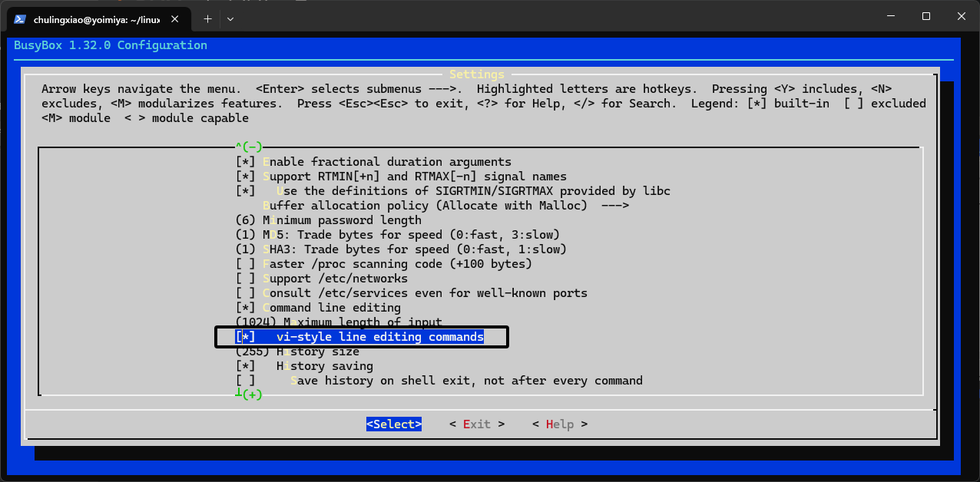Screen dimensions: 980x482
Task: Click the <Select> button
Action: (394, 424)
